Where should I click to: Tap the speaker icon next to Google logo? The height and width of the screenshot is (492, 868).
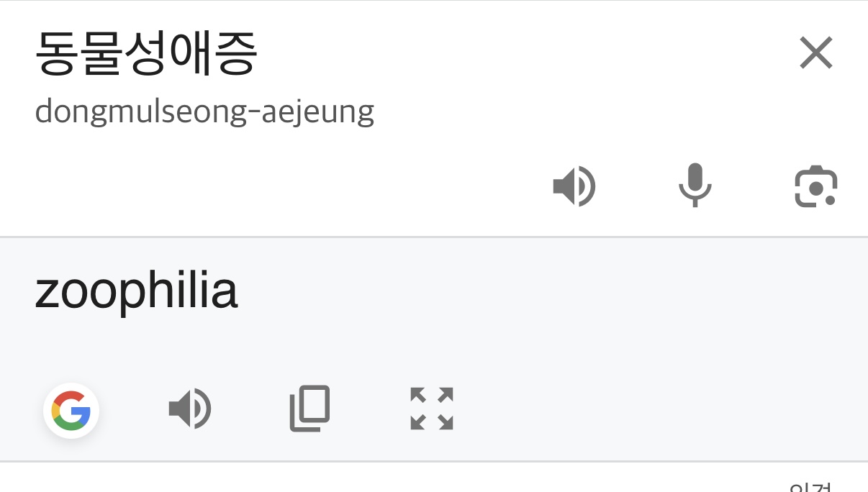189,409
